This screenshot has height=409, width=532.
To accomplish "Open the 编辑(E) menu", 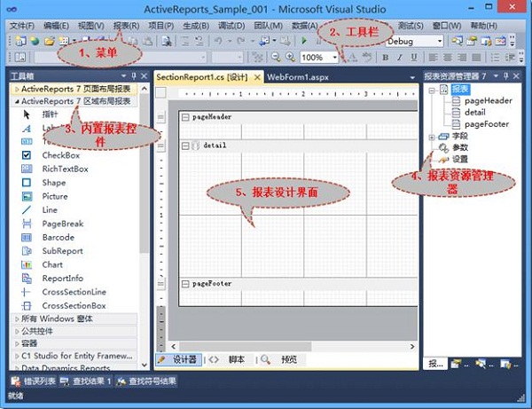I will click(x=56, y=26).
